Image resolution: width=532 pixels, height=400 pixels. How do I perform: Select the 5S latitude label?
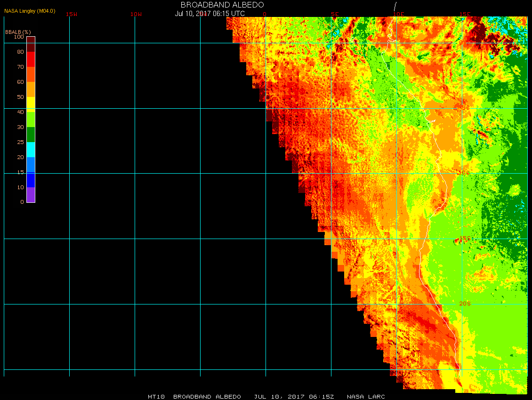point(465,108)
